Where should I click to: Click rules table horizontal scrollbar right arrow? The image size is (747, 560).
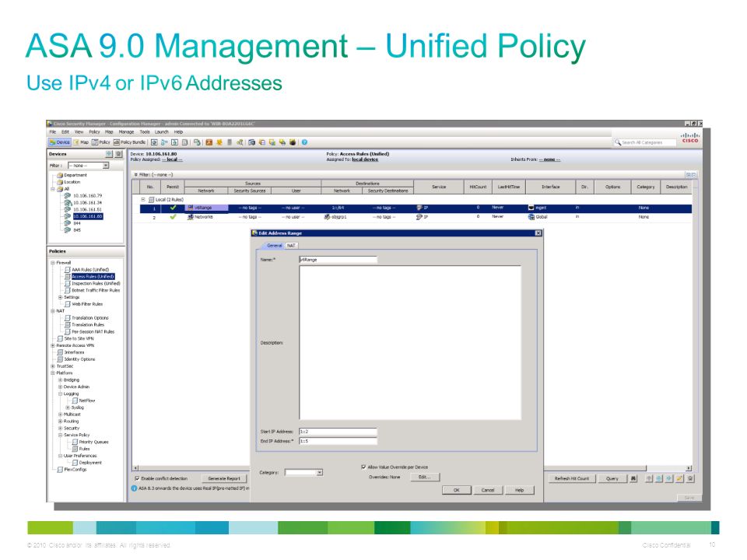(689, 468)
